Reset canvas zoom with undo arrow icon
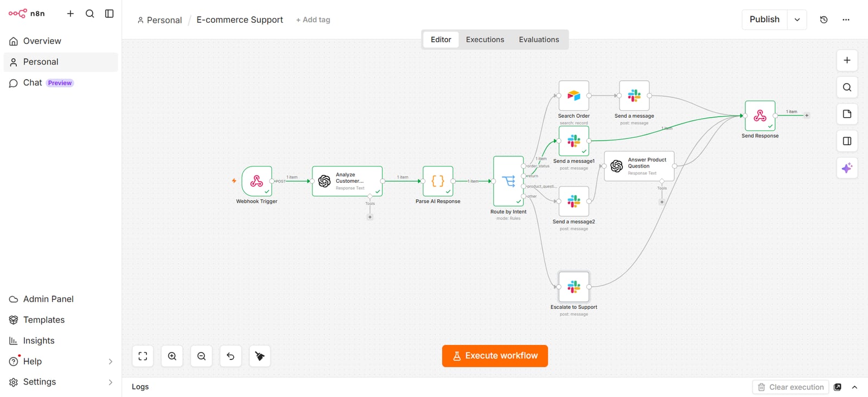 point(231,356)
